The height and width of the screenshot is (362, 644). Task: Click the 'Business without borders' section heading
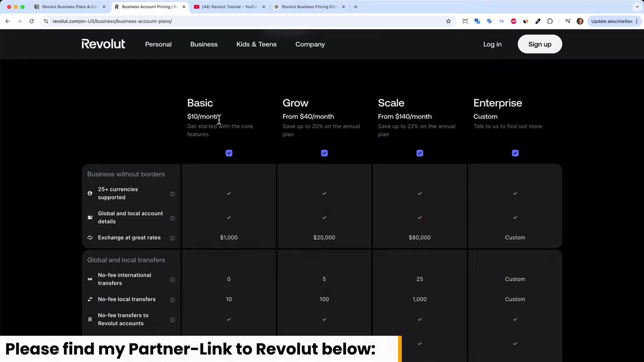point(126,174)
